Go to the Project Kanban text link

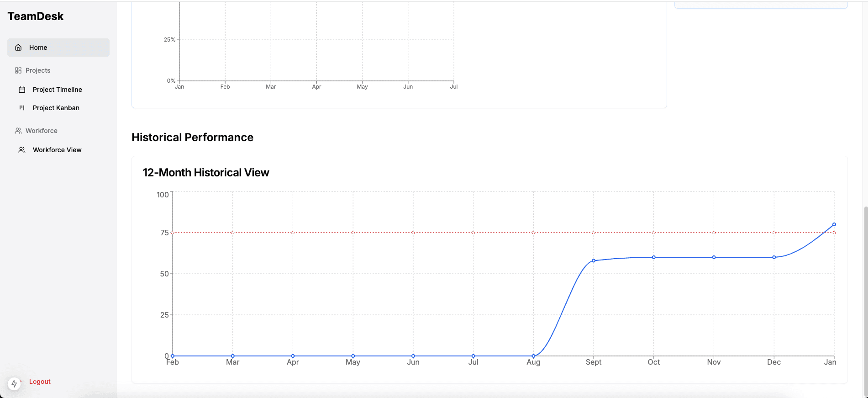[x=56, y=108]
